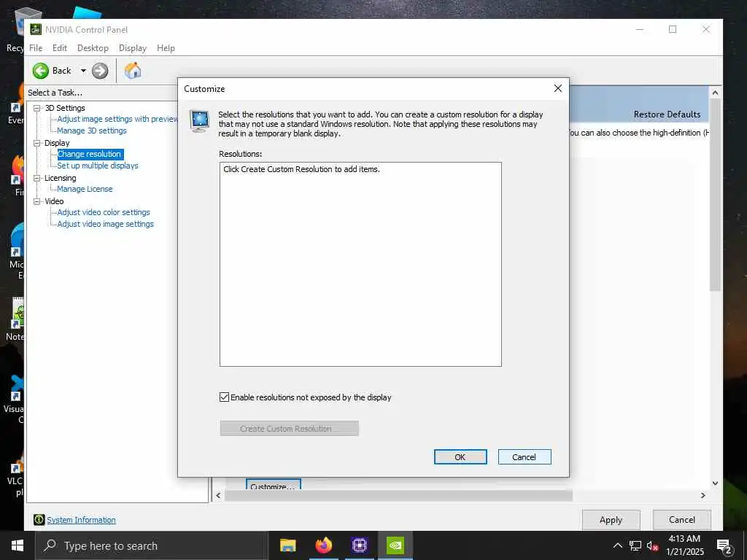Open the System Information link
The width and height of the screenshot is (747, 560).
[82, 520]
